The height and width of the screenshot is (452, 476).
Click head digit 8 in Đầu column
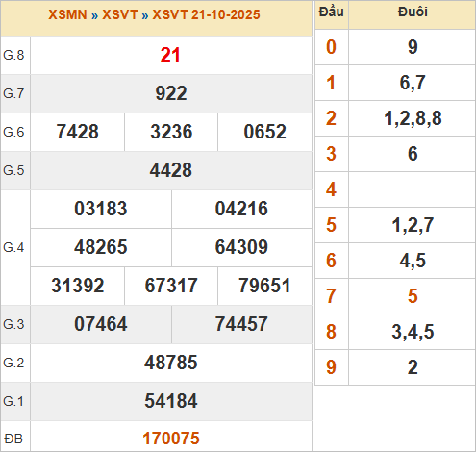click(x=331, y=332)
